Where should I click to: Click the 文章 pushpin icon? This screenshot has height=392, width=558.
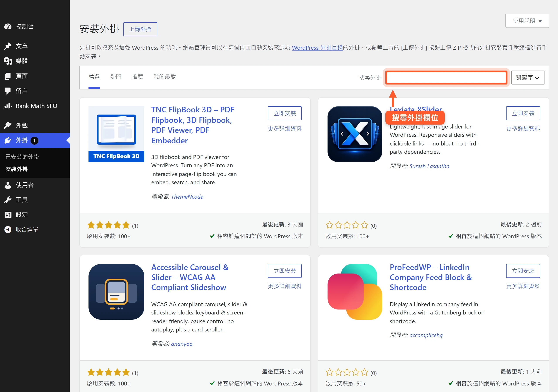[8, 46]
